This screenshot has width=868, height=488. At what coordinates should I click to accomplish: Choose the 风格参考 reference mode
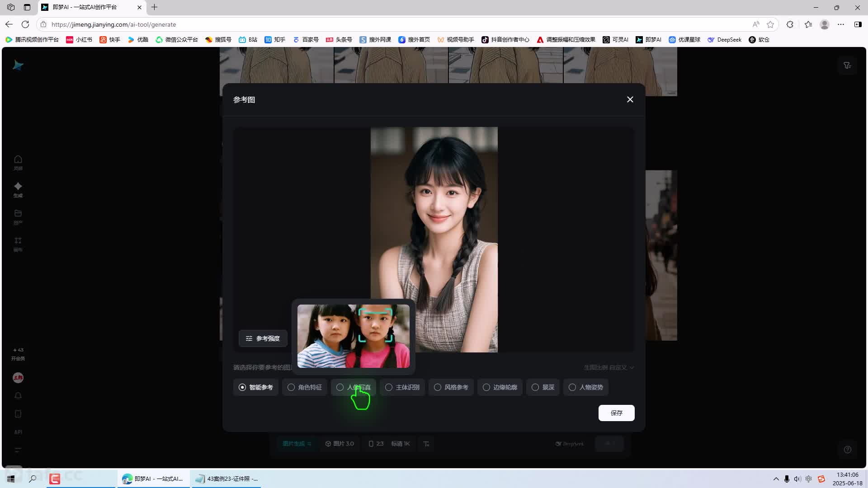[x=451, y=387]
